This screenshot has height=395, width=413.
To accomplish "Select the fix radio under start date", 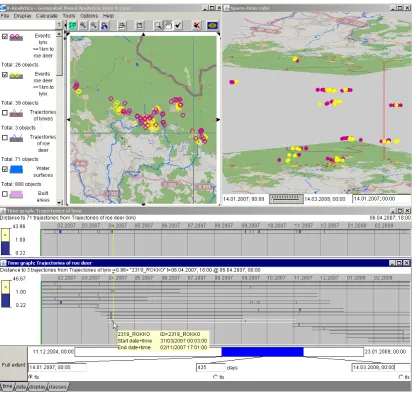I will (31, 377).
